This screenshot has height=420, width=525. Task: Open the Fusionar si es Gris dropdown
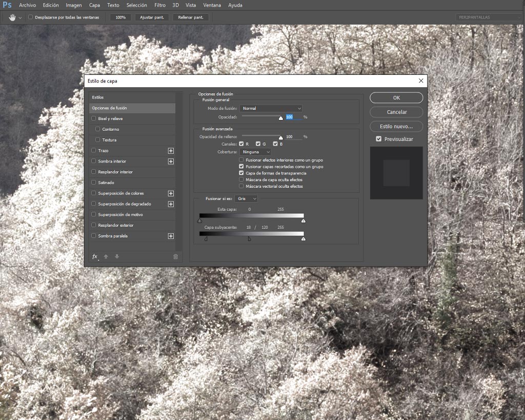(246, 198)
